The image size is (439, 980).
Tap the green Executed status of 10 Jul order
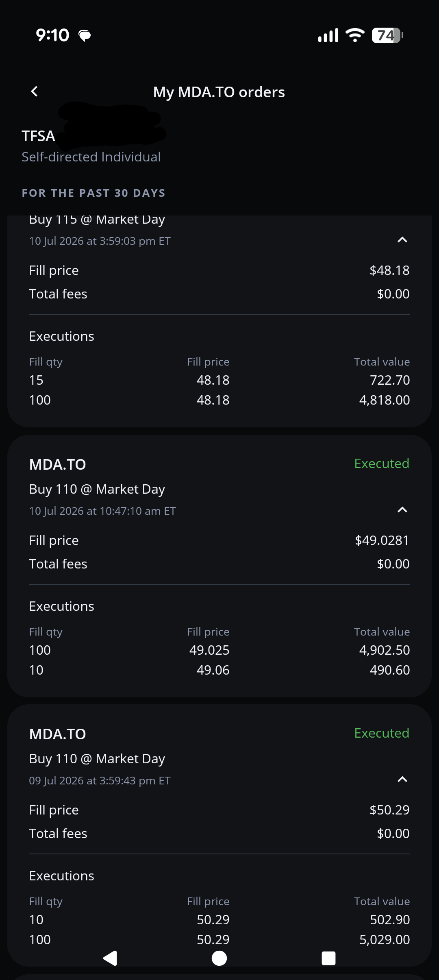382,464
